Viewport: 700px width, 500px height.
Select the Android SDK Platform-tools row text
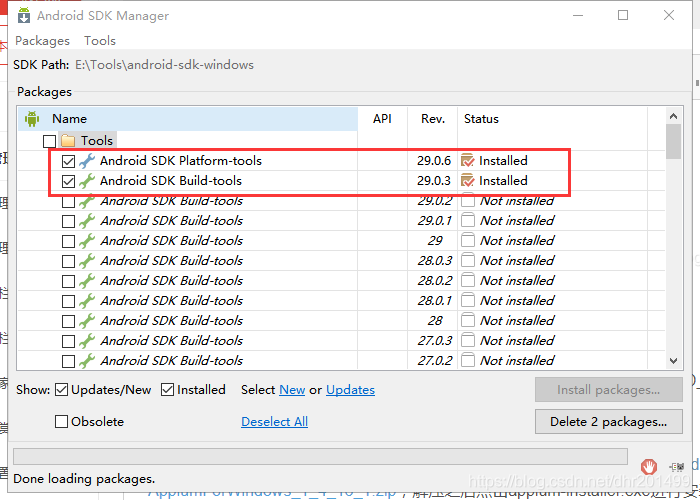[181, 161]
